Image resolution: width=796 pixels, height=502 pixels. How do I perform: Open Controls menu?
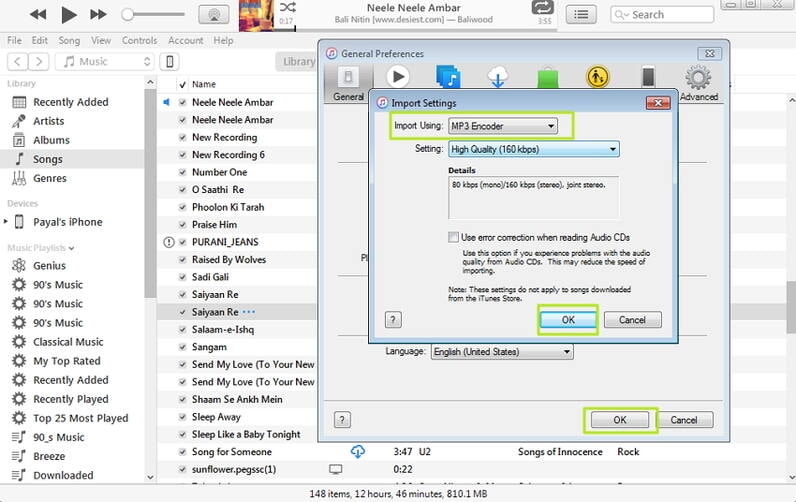[140, 40]
